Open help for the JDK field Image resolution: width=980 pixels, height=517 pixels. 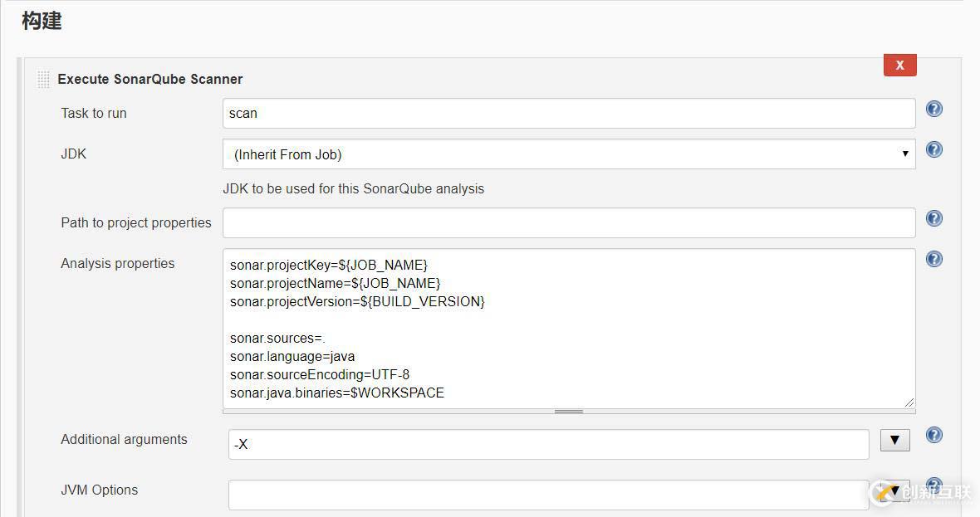(x=934, y=149)
